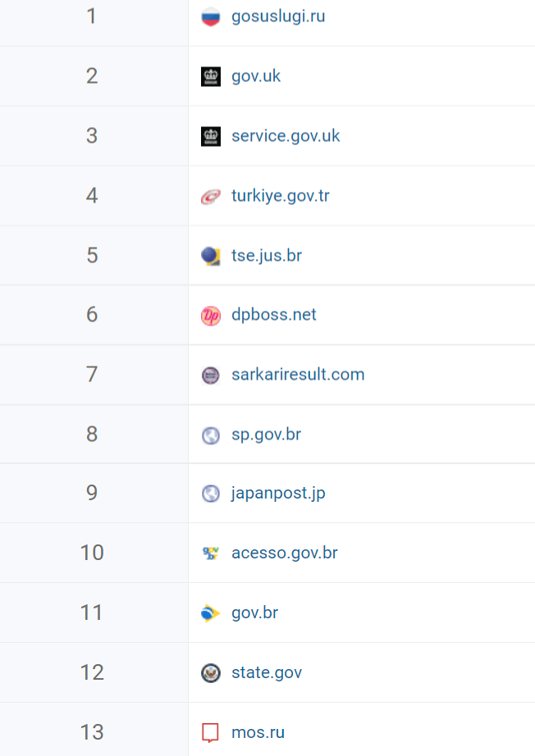Viewport: 535px width, 756px height.
Task: Open the dpboss.net link
Action: click(273, 314)
